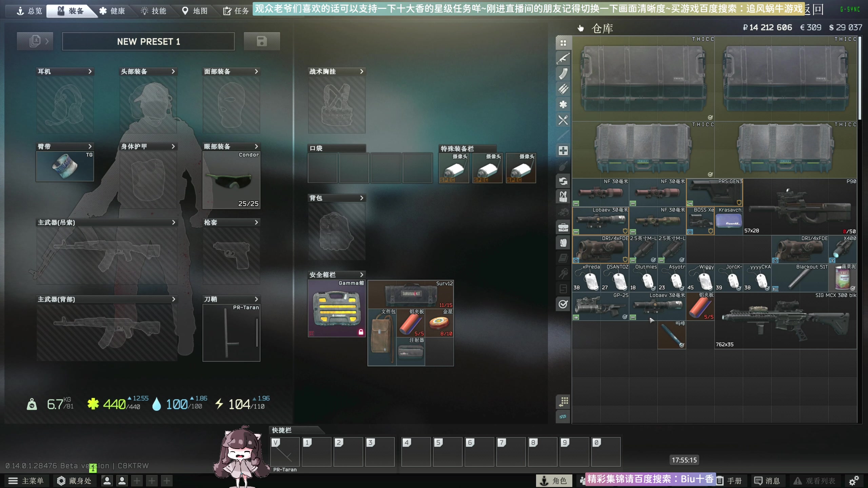Image resolution: width=868 pixels, height=488 pixels.
Task: Expand the 面部装备 slot chevron
Action: point(256,72)
